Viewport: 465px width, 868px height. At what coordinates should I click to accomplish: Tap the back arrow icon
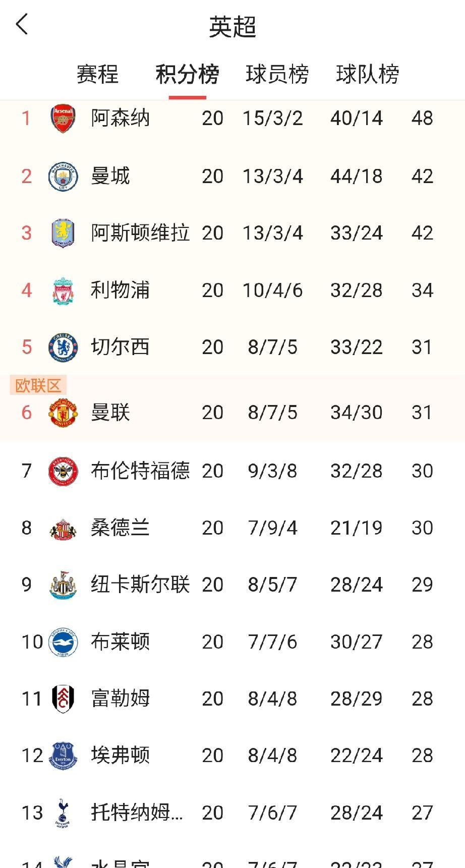click(22, 24)
